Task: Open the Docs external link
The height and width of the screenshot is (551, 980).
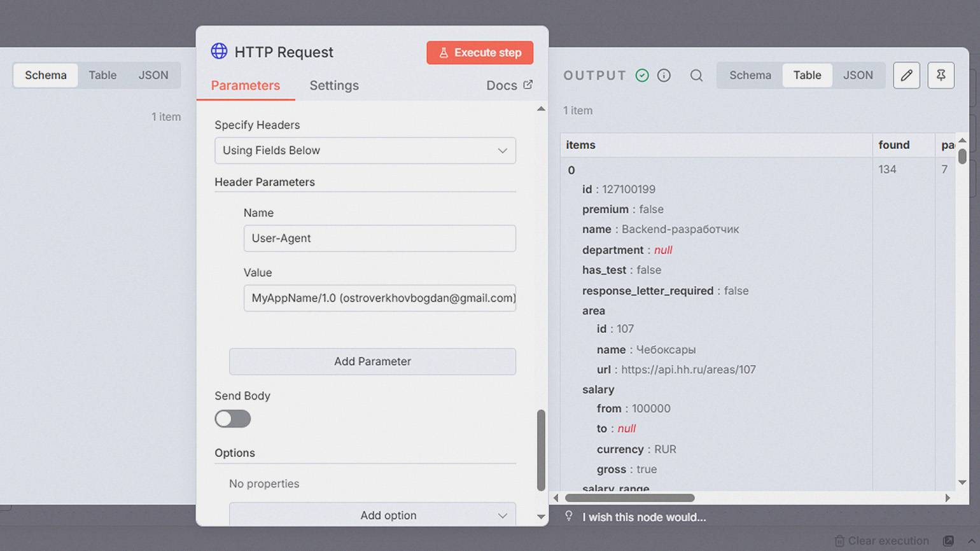Action: [x=508, y=85]
